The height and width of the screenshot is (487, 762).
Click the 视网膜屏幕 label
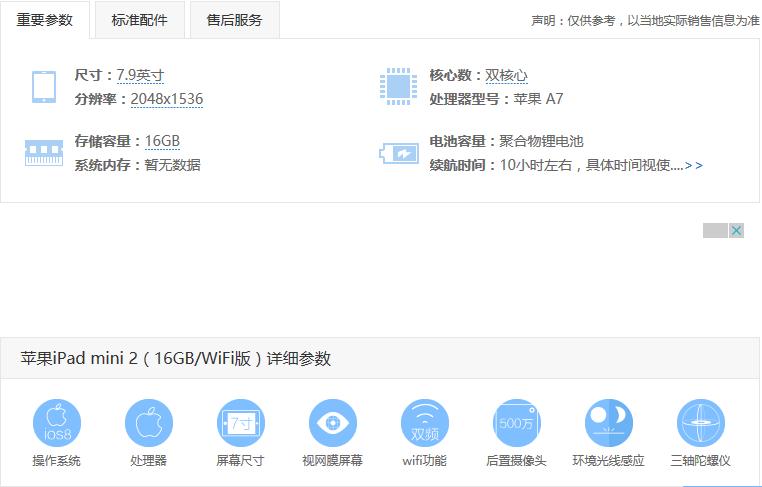(x=332, y=460)
